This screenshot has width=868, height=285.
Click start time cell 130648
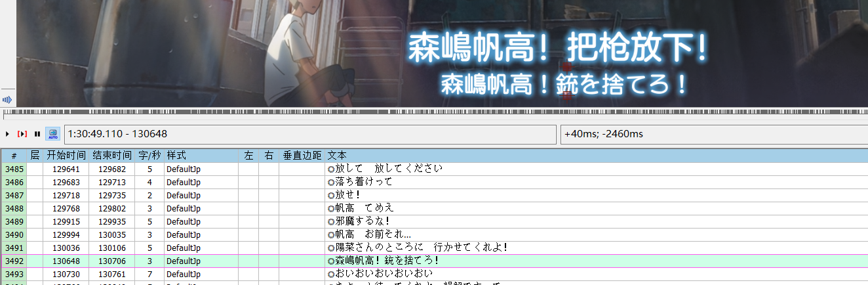[x=66, y=261]
